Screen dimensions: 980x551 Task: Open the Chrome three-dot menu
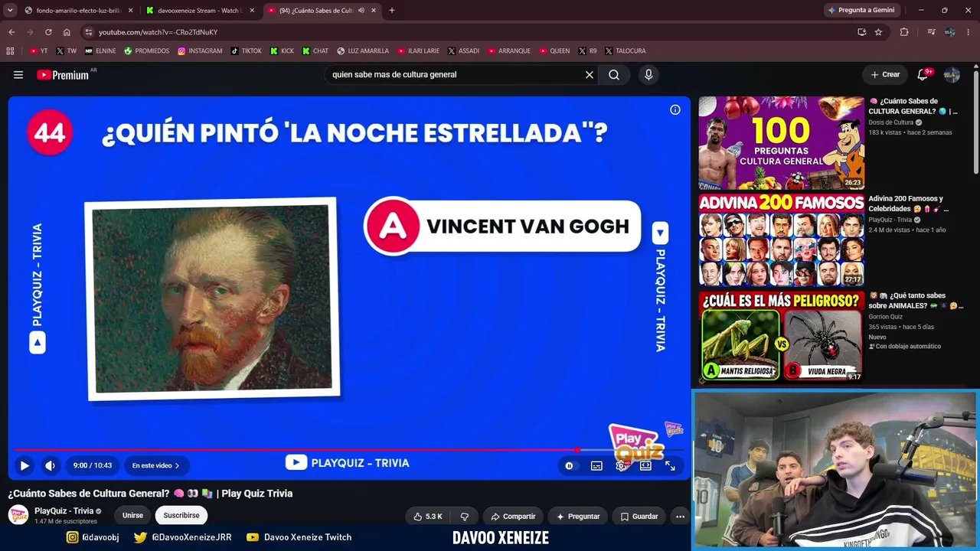point(969,32)
